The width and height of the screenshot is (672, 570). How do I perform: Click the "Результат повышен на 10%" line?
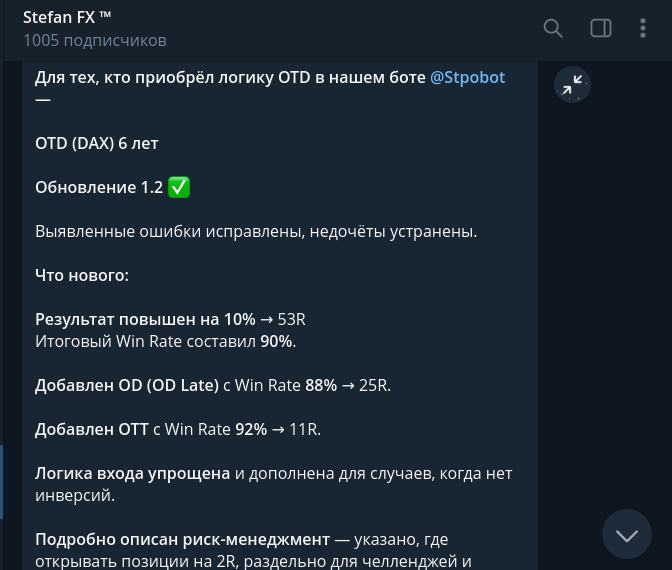pos(145,320)
